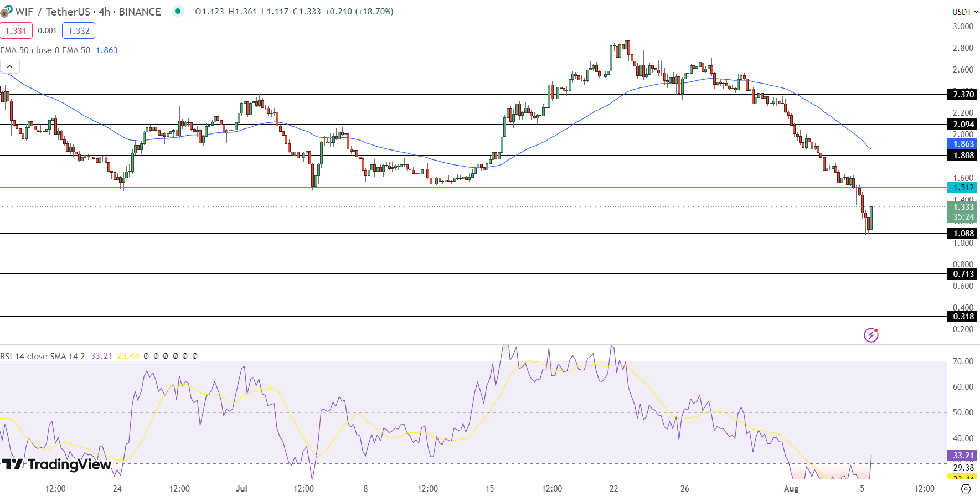
Task: Click the cyan 1.512 price label
Action: [963, 188]
